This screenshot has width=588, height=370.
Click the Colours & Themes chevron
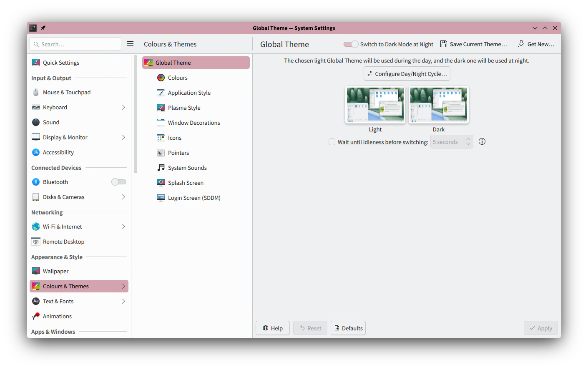click(123, 286)
